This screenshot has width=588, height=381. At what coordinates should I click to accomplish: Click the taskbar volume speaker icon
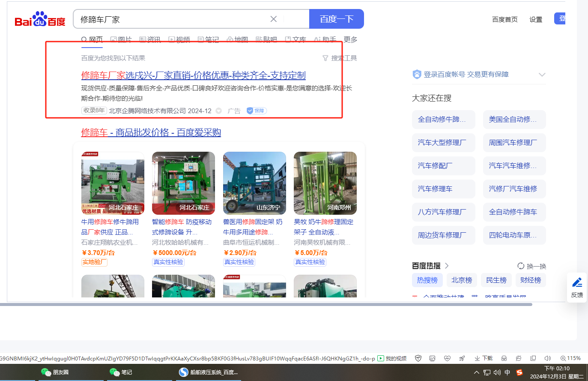[x=497, y=372]
